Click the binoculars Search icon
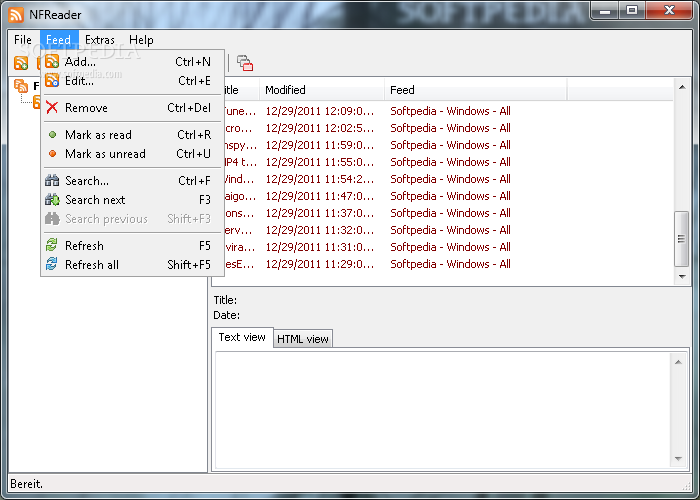This screenshot has height=500, width=700. click(x=52, y=180)
